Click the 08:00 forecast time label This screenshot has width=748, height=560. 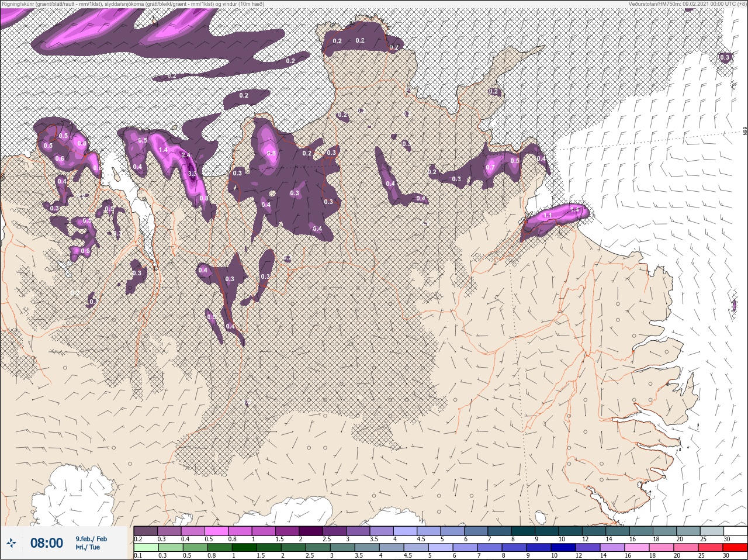[x=47, y=544]
